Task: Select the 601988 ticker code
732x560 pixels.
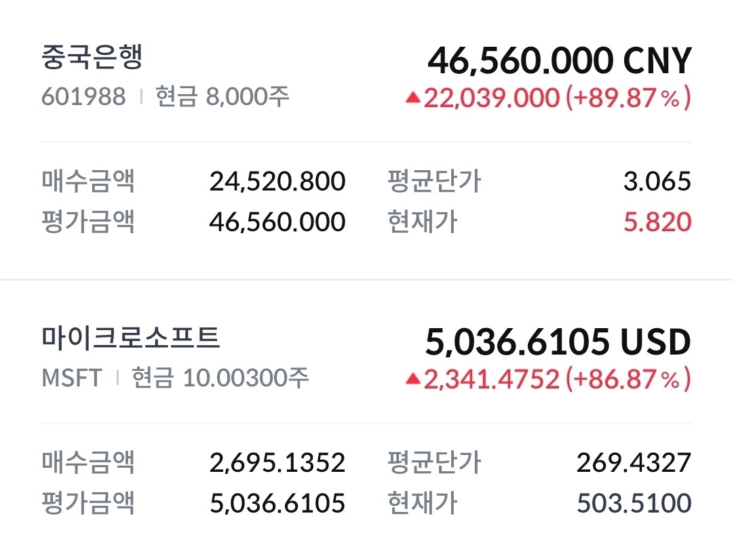Action: 83,96
